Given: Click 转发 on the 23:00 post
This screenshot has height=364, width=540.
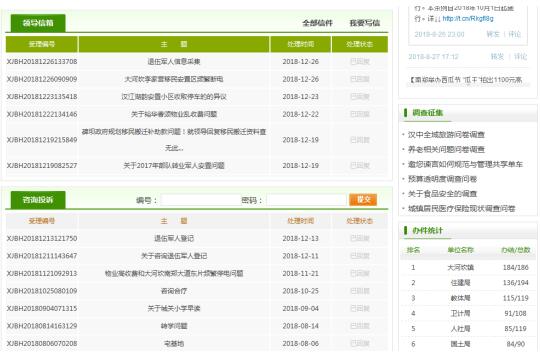Looking at the screenshot, I should tap(492, 34).
